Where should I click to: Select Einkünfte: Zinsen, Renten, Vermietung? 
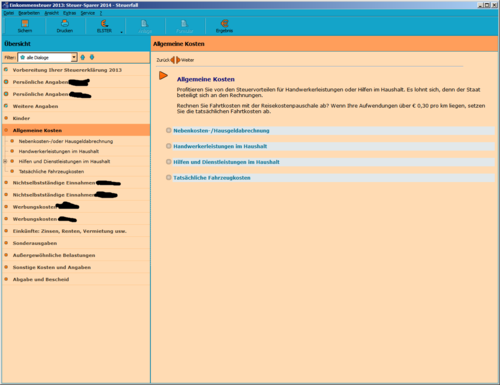point(70,231)
